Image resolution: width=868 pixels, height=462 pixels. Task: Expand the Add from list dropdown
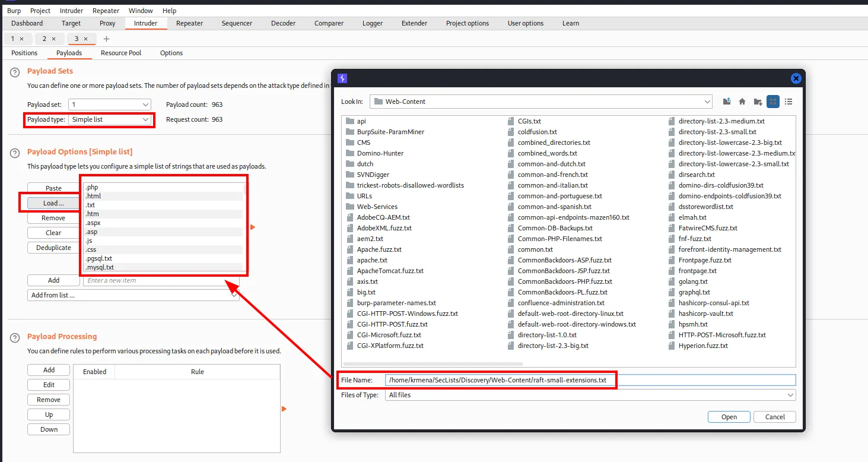(x=133, y=295)
